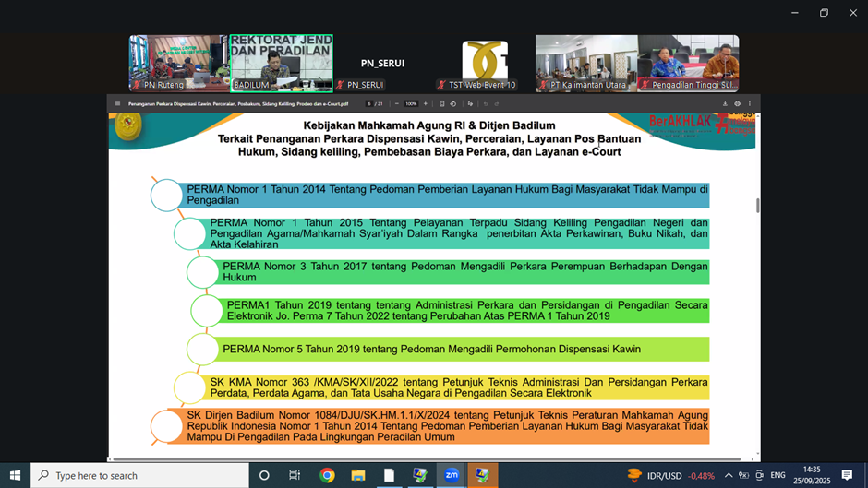Select the BADILUM video thumbnail
This screenshot has height=488, width=868.
[281, 63]
